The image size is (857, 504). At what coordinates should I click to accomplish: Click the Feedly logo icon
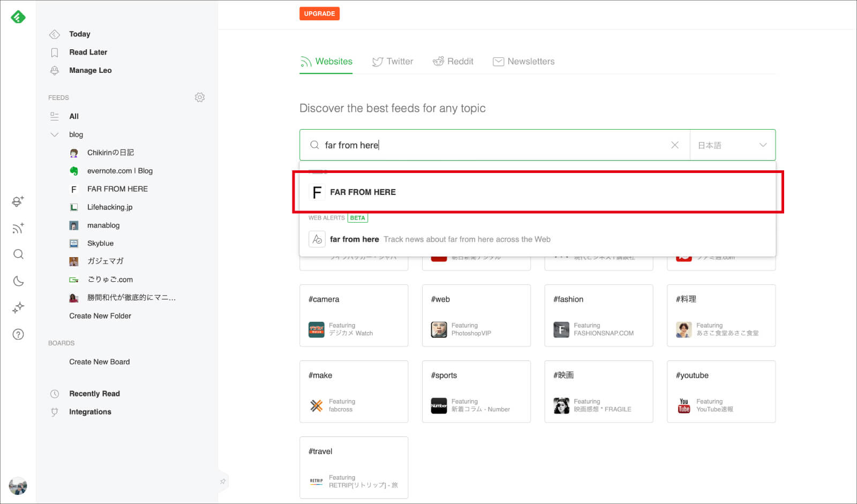pos(18,17)
